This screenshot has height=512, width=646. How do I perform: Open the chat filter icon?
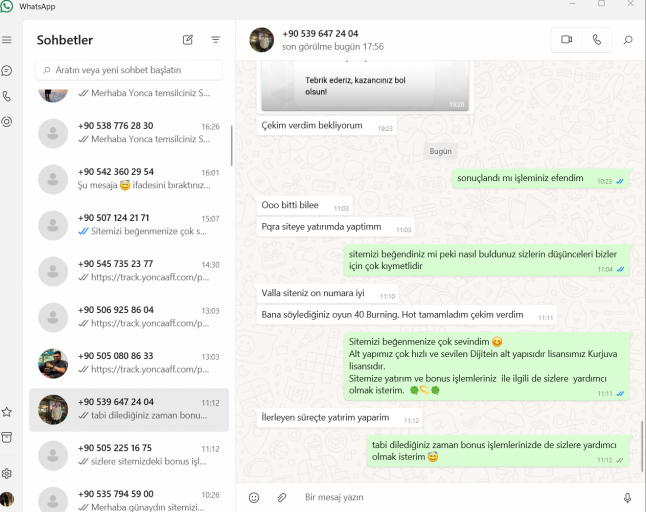click(x=215, y=40)
